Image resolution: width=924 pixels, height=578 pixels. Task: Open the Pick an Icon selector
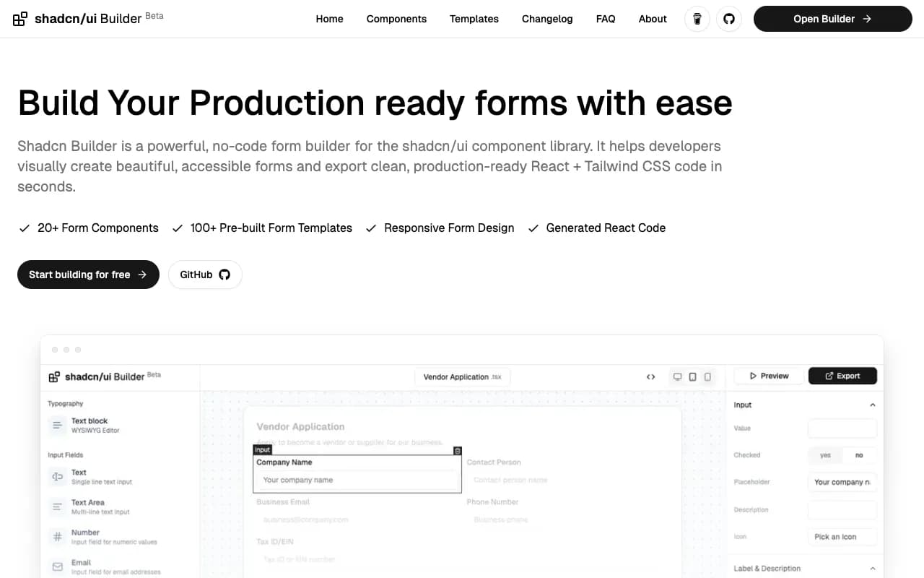click(x=842, y=536)
